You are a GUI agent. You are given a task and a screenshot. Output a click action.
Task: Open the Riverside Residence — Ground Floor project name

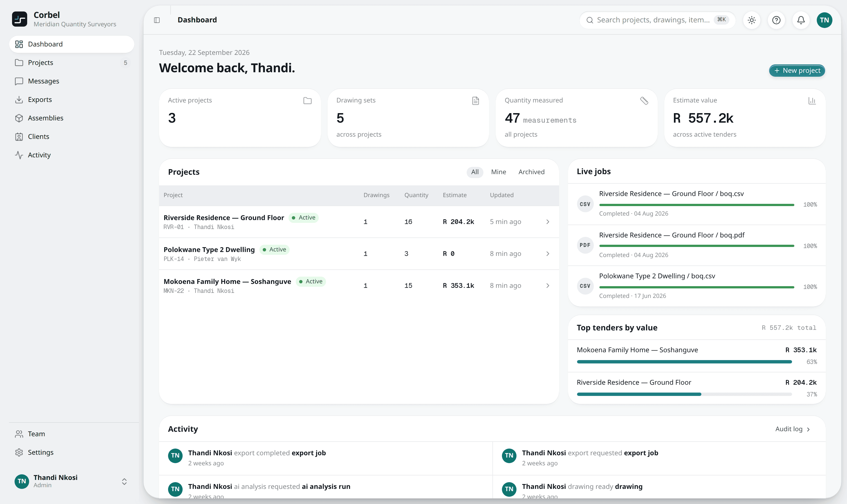click(x=224, y=218)
